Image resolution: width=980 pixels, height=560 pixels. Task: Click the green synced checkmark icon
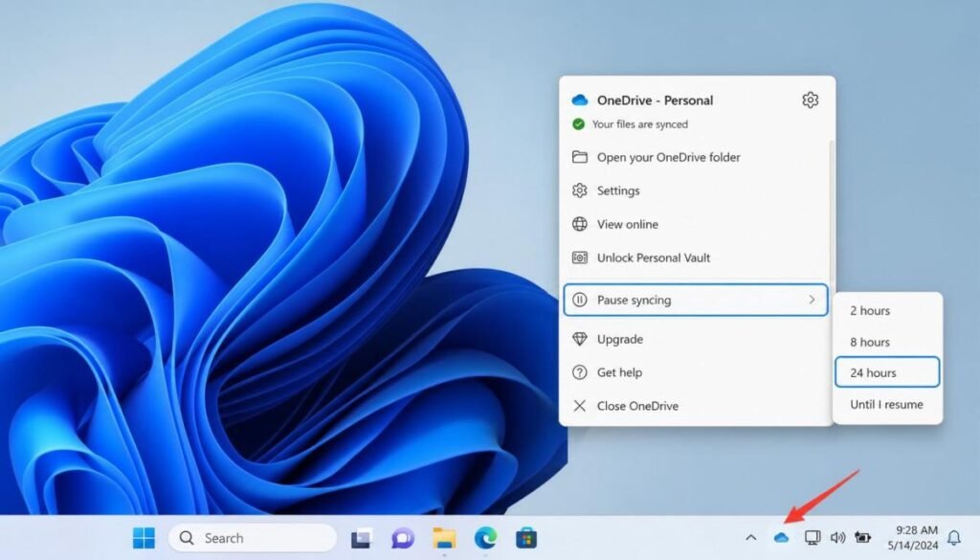578,124
